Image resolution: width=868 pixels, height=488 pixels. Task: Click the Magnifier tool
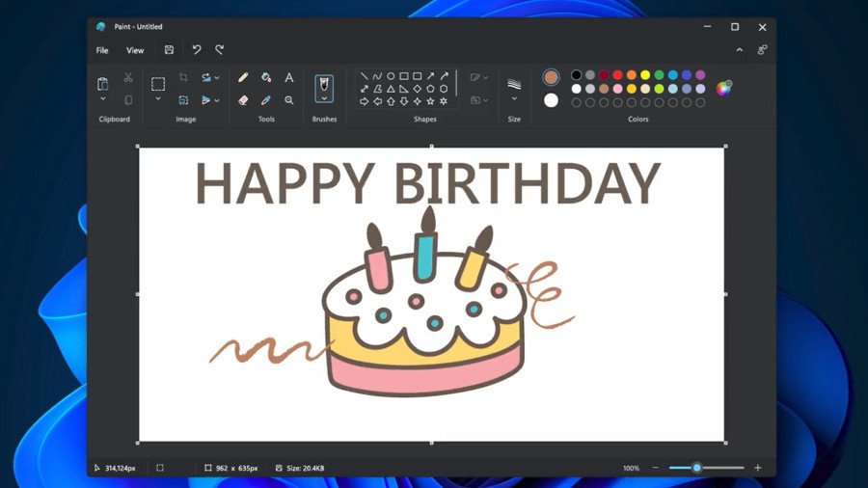288,99
